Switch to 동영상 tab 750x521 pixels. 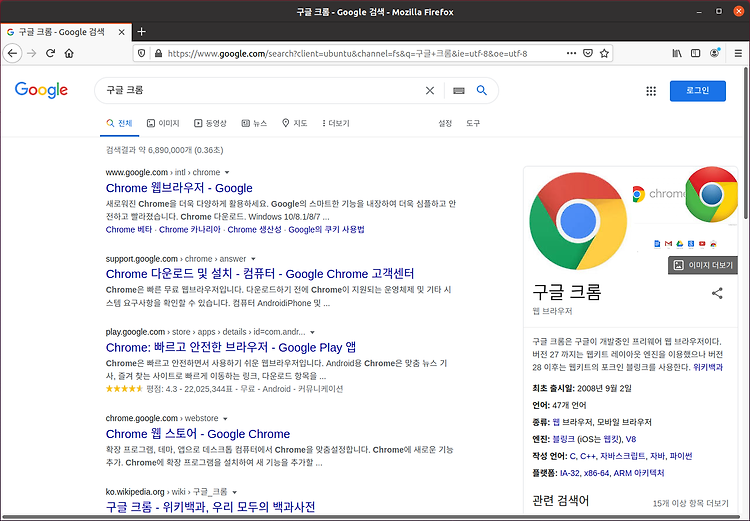[x=210, y=123]
